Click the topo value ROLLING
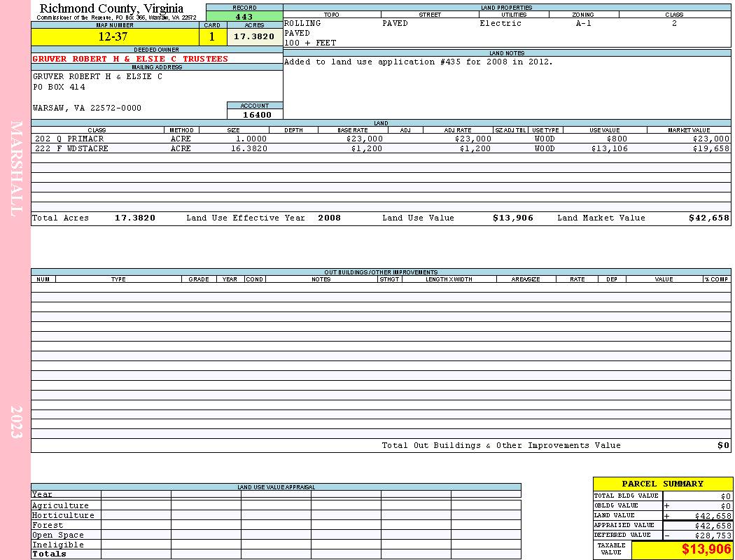 (302, 23)
